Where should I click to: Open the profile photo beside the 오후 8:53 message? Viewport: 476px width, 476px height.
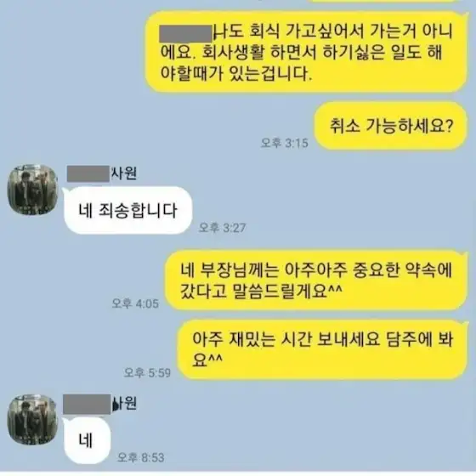pyautogui.click(x=32, y=419)
